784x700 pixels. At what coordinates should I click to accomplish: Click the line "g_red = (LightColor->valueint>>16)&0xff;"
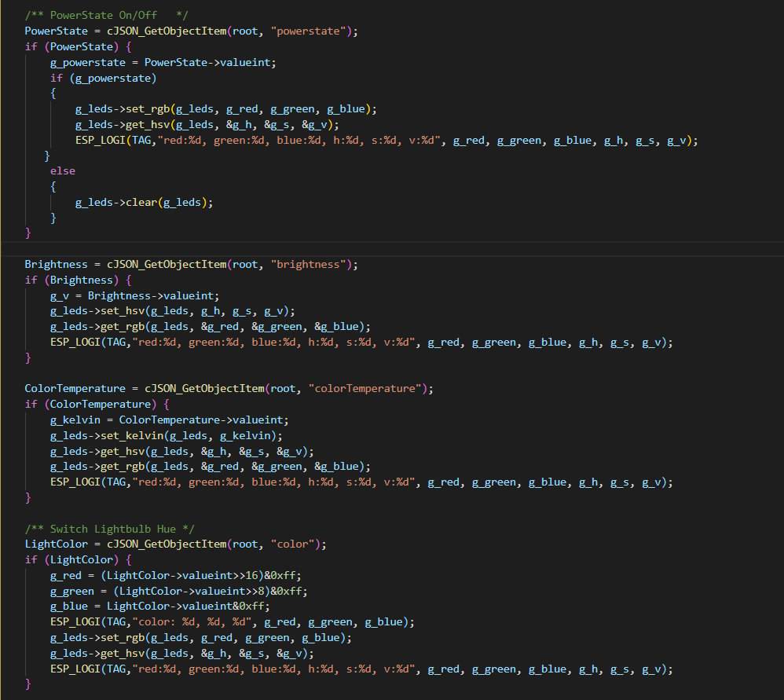point(175,576)
